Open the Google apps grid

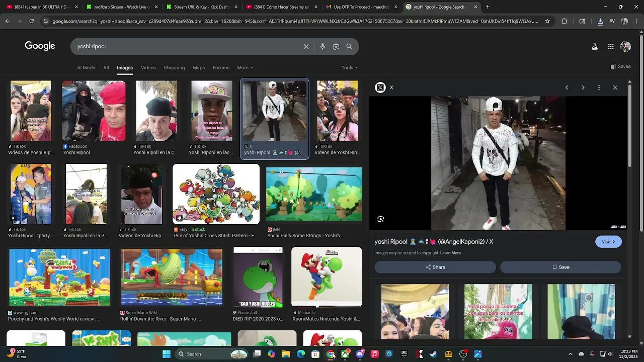(x=610, y=46)
